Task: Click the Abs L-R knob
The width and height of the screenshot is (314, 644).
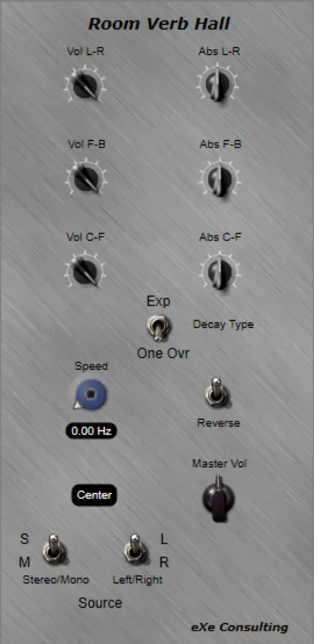Action: (x=219, y=84)
